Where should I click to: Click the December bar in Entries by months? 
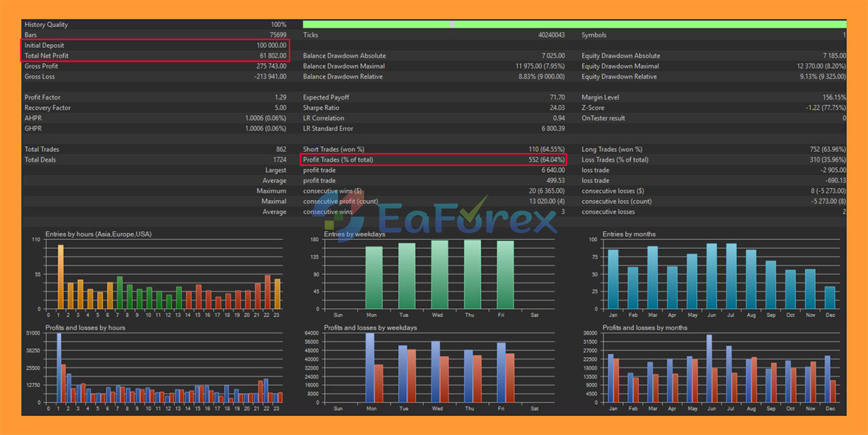830,297
